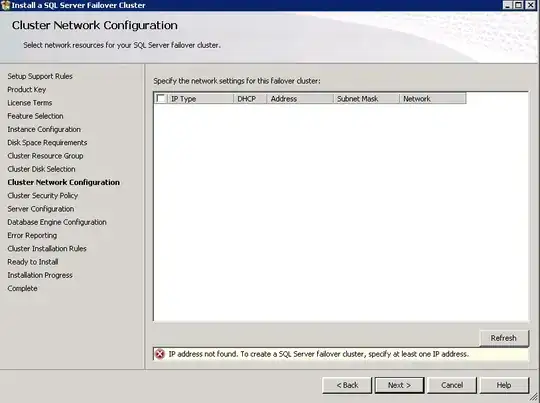Select Setup Support Rules step
Image resolution: width=540 pixels, height=403 pixels.
(x=40, y=76)
